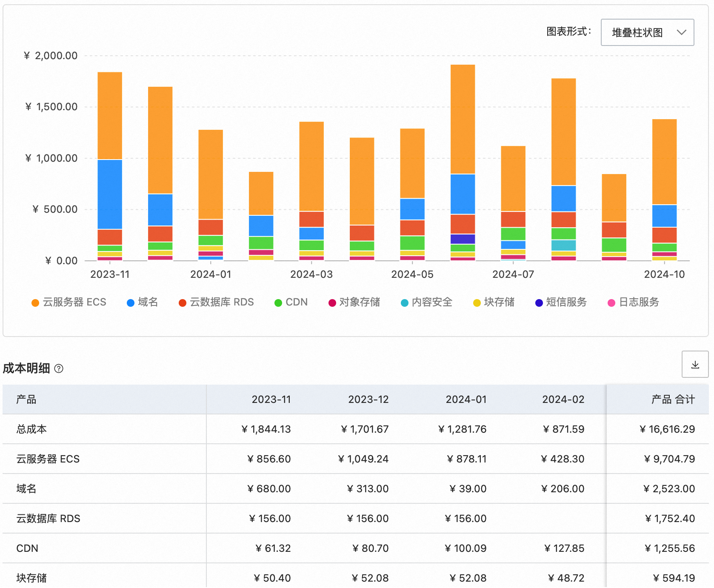This screenshot has height=588, width=714.
Task: Select the 云数据库 RDS table row label
Action: click(x=49, y=519)
